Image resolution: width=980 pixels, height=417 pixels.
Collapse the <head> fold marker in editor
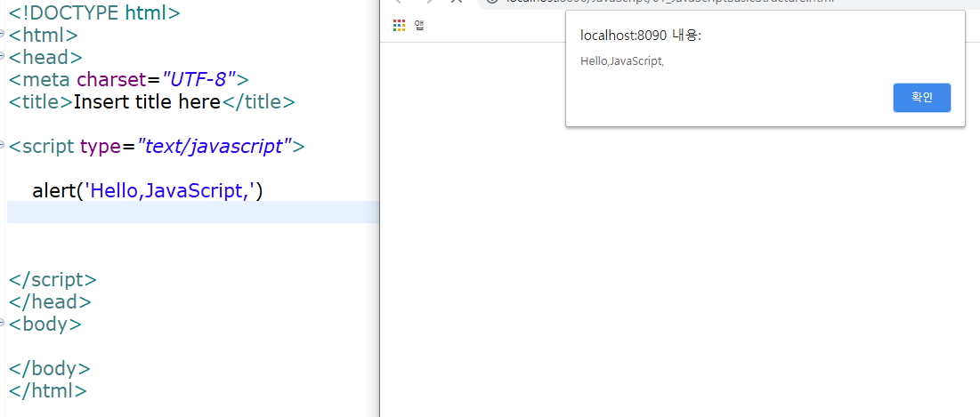(3, 56)
